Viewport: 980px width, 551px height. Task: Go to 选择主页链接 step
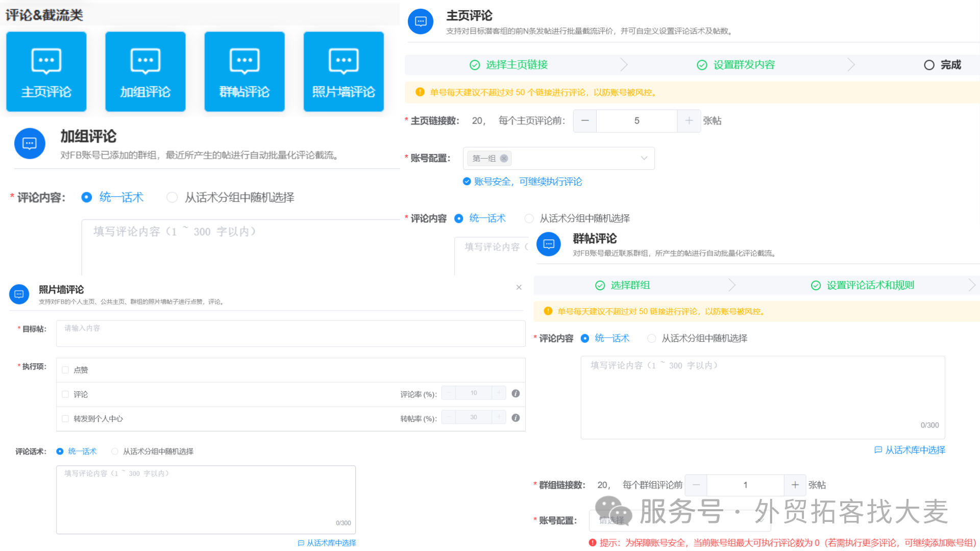click(x=517, y=65)
